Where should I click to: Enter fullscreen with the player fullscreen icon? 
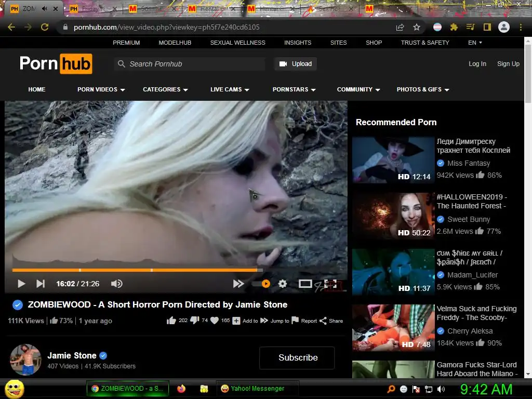[330, 284]
